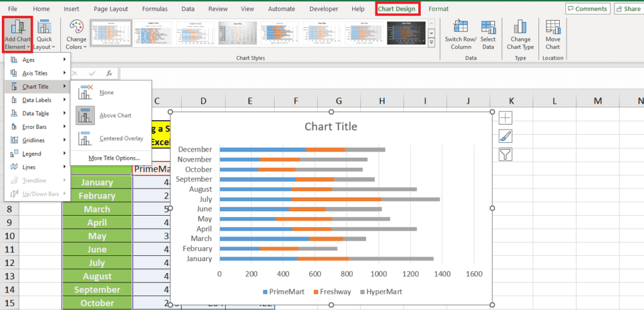The height and width of the screenshot is (310, 644).
Task: Click the Freshway legend entry
Action: 332,292
